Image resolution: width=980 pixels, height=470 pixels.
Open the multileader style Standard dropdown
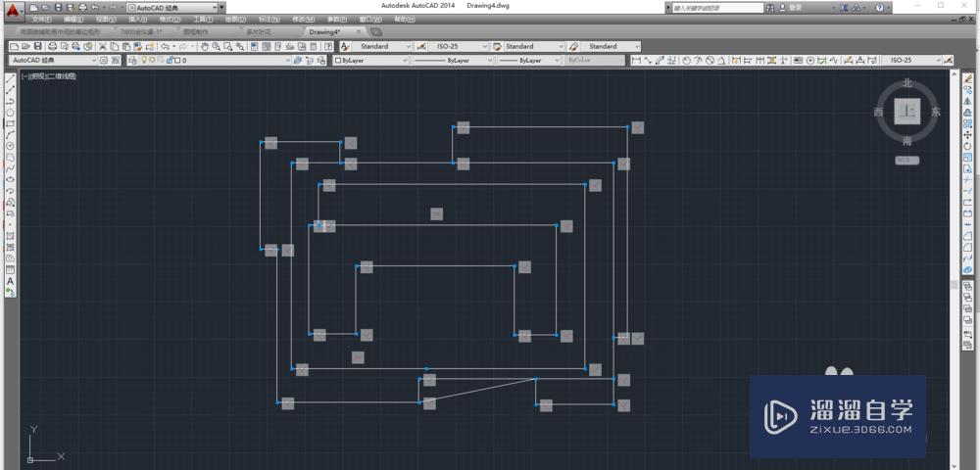pos(611,46)
